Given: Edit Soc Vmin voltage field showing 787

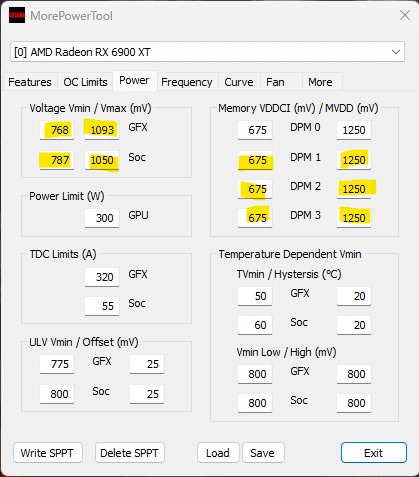Looking at the screenshot, I should (57, 160).
